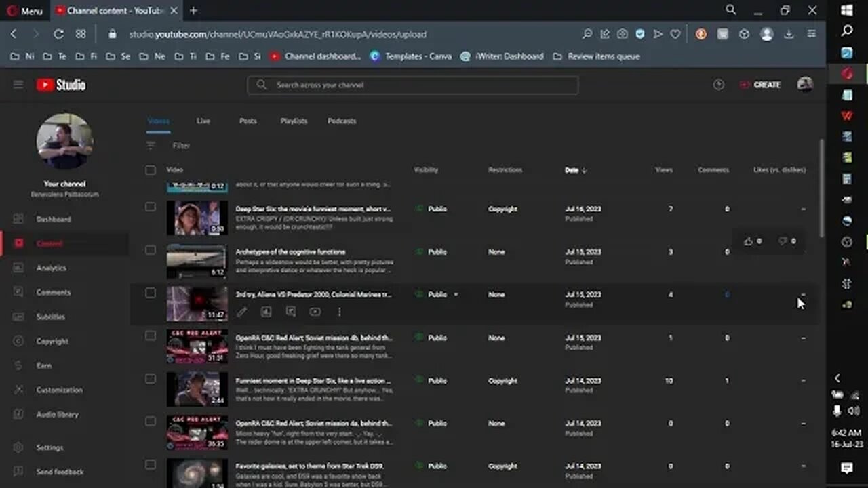Open the Posts tab
868x488 pixels.
248,121
